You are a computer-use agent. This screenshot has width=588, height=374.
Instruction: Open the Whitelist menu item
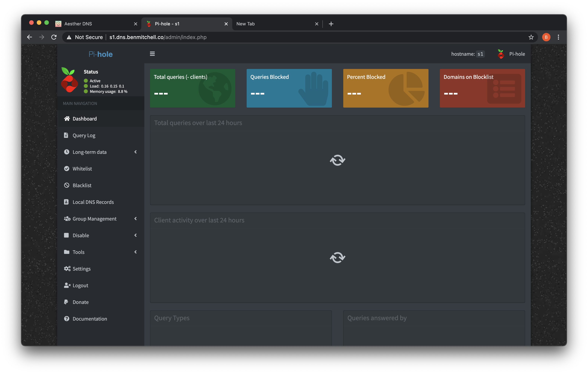tap(101, 169)
